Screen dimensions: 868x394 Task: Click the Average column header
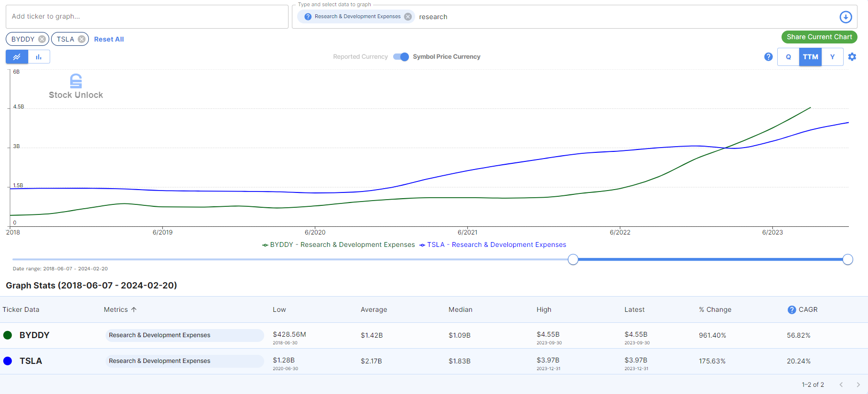(374, 309)
